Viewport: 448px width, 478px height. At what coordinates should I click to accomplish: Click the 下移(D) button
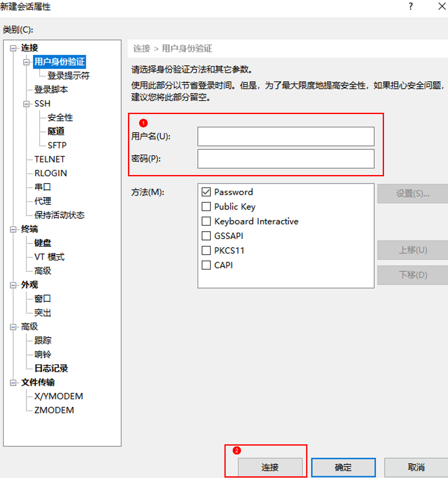tap(413, 275)
